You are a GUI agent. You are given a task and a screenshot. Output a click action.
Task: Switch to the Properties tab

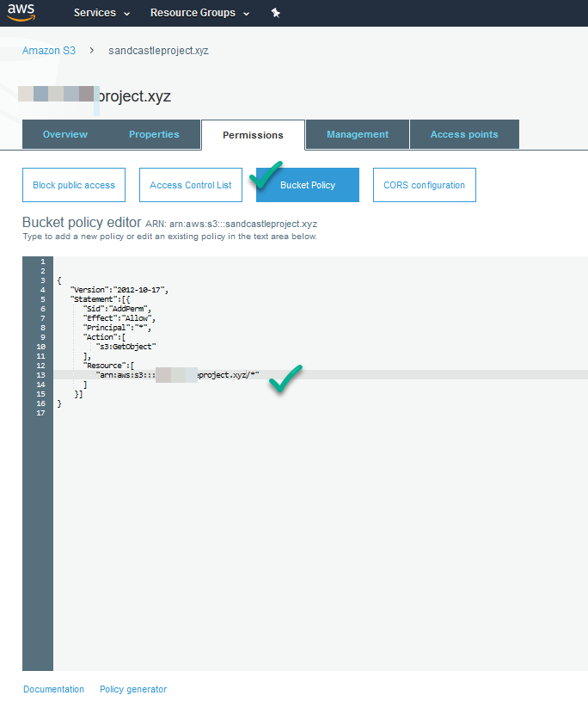[154, 134]
